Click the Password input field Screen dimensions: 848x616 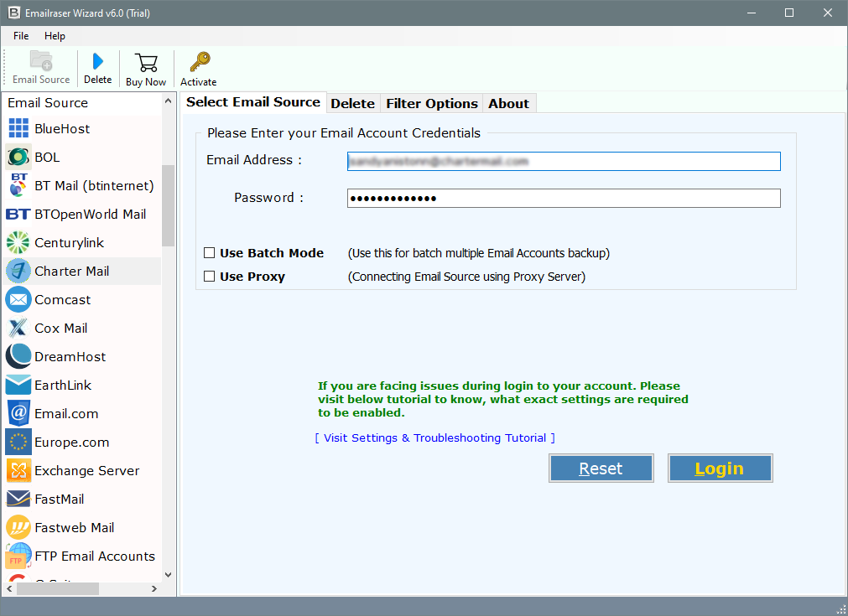tap(564, 199)
